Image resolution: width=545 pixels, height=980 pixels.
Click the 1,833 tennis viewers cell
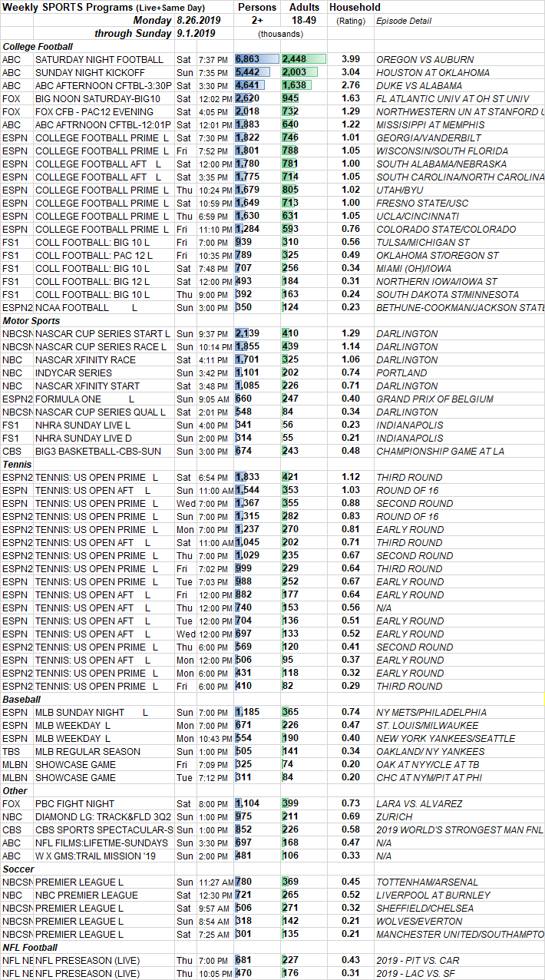tap(258, 477)
